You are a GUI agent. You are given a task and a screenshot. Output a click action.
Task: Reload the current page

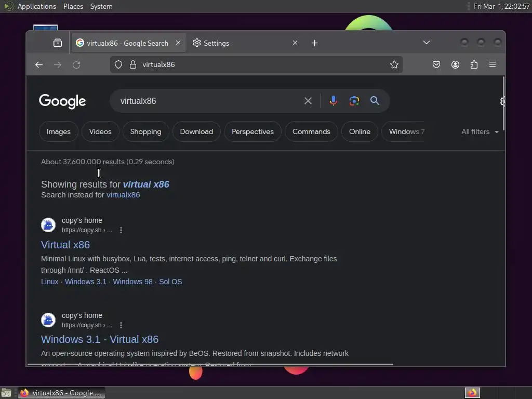pos(76,65)
